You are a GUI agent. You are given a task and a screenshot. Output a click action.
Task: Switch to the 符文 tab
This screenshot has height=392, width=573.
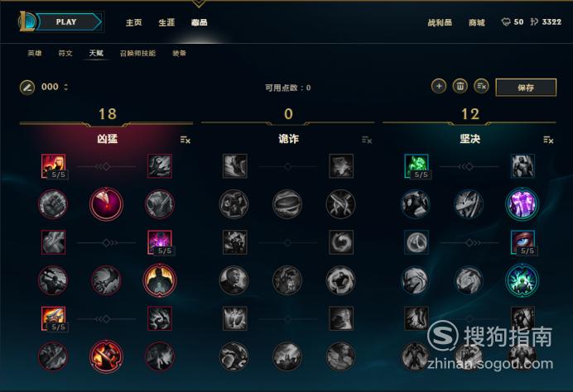tap(65, 53)
